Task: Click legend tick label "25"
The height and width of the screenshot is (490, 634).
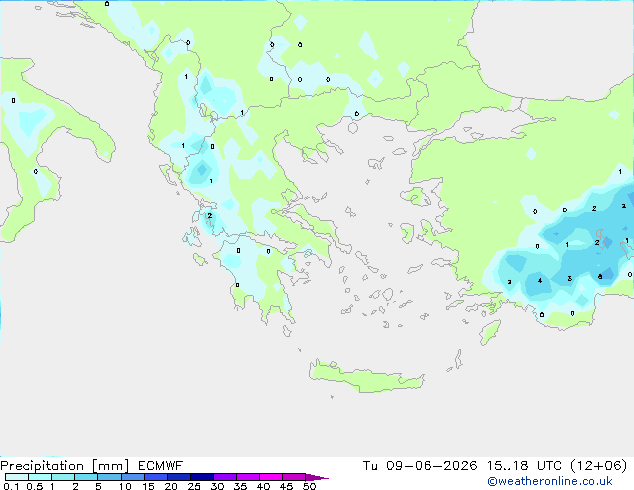Action: (194, 486)
